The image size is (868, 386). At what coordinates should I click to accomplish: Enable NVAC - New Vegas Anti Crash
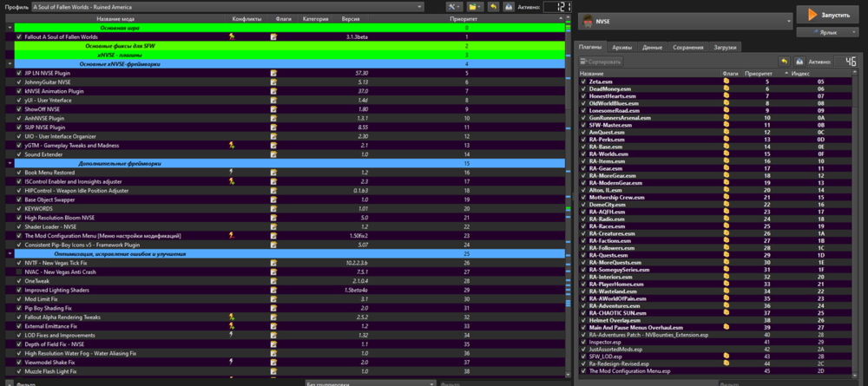click(19, 272)
